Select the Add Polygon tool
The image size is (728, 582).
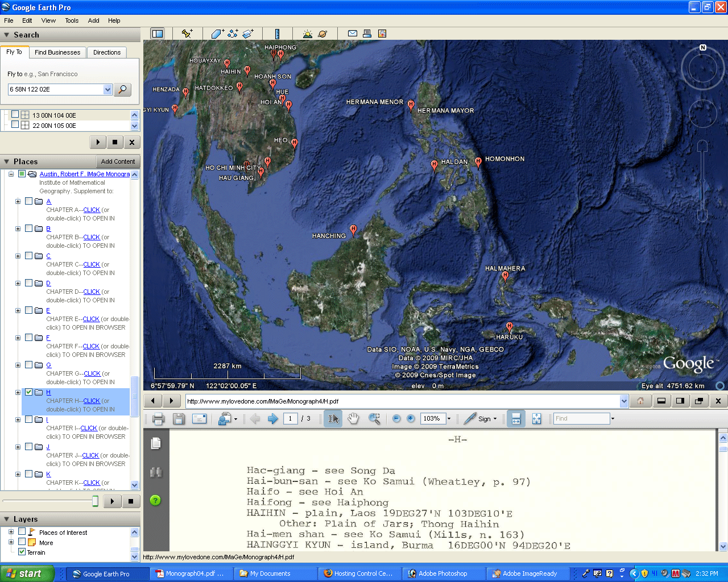click(x=218, y=34)
